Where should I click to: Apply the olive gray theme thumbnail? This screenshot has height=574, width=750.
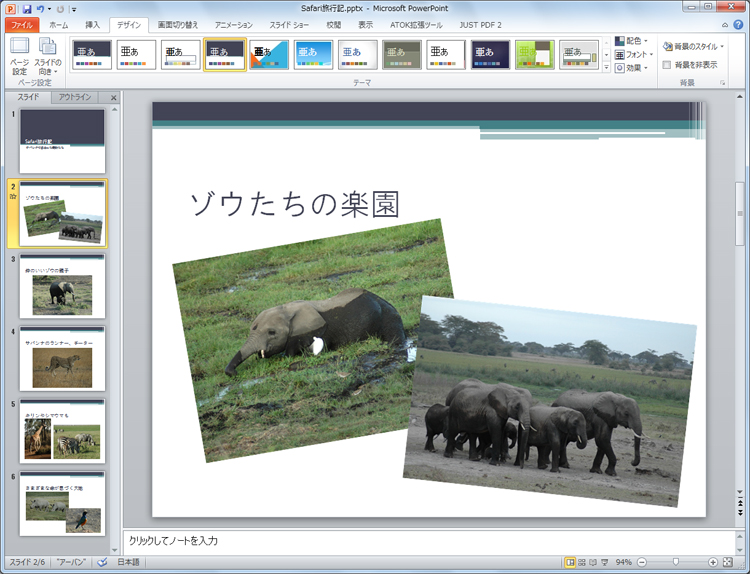[402, 55]
